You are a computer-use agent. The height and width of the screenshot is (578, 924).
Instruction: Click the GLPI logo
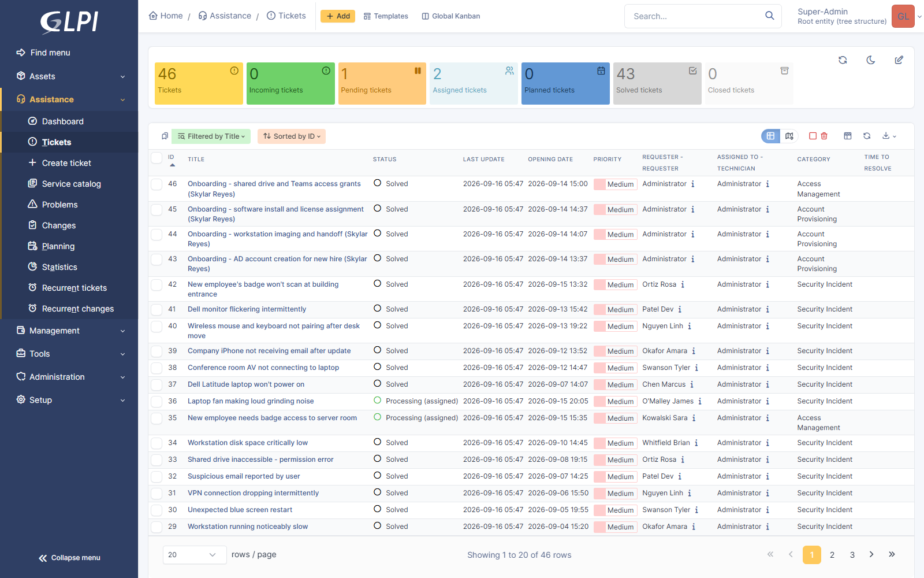(69, 23)
